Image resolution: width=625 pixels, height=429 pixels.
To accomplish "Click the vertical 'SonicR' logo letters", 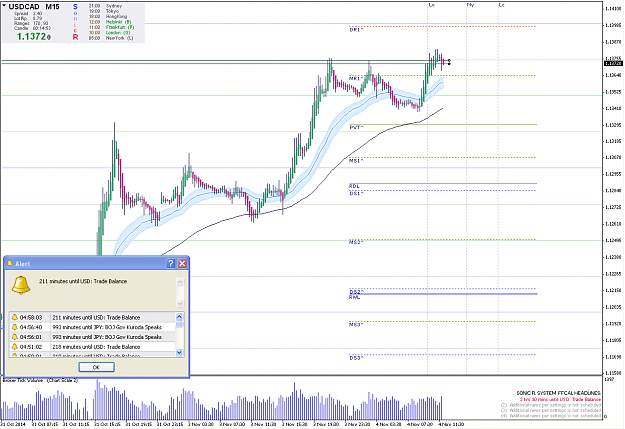I will click(x=75, y=22).
